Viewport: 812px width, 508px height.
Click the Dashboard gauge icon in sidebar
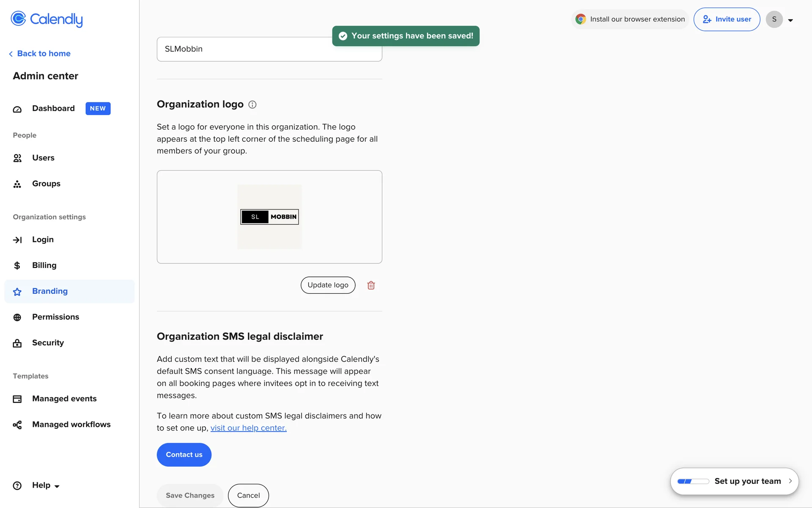coord(17,109)
